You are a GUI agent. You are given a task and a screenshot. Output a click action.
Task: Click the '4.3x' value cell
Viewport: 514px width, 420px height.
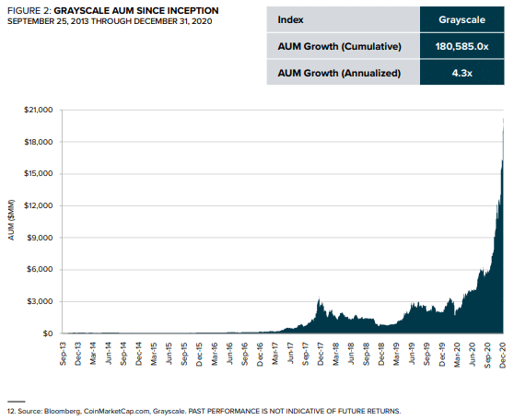point(461,73)
